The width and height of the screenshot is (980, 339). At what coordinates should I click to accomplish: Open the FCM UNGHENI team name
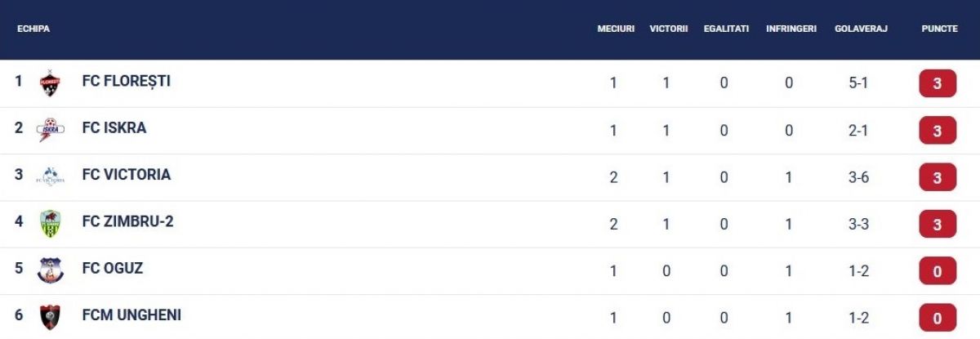[x=131, y=314]
